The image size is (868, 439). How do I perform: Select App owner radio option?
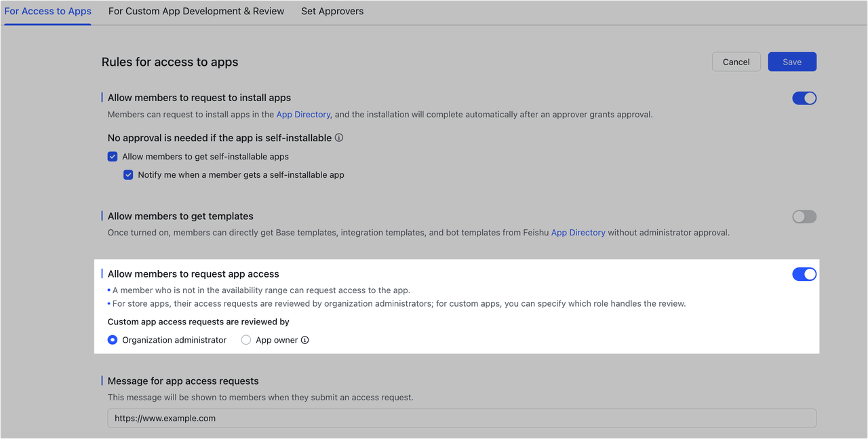coord(246,340)
